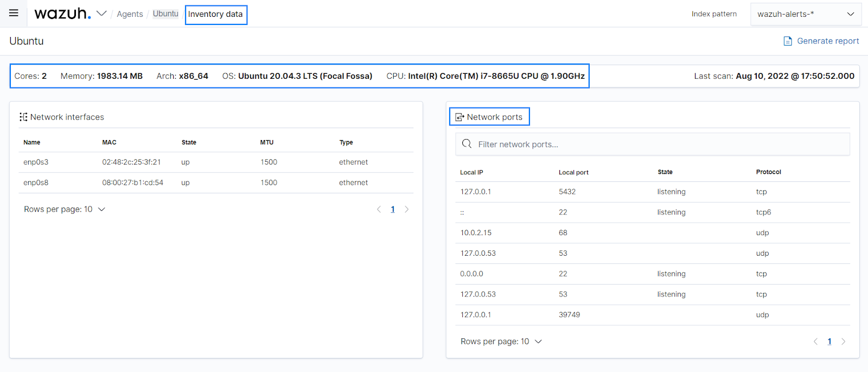Go to next page of Network interfaces

(x=407, y=209)
